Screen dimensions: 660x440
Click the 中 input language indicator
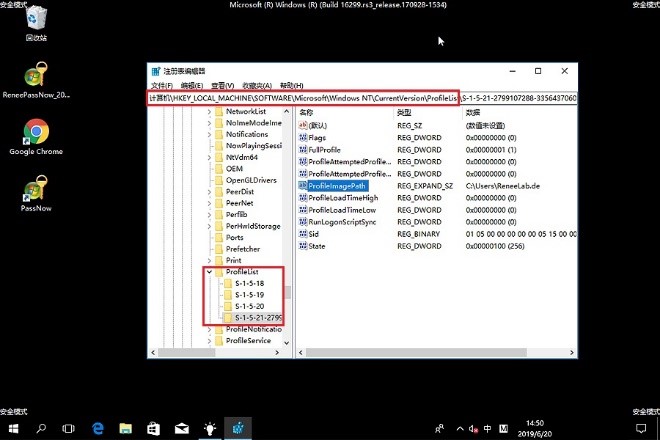pyautogui.click(x=487, y=429)
